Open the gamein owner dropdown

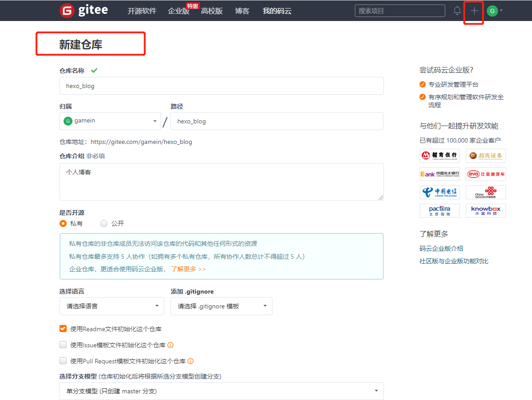[x=110, y=121]
